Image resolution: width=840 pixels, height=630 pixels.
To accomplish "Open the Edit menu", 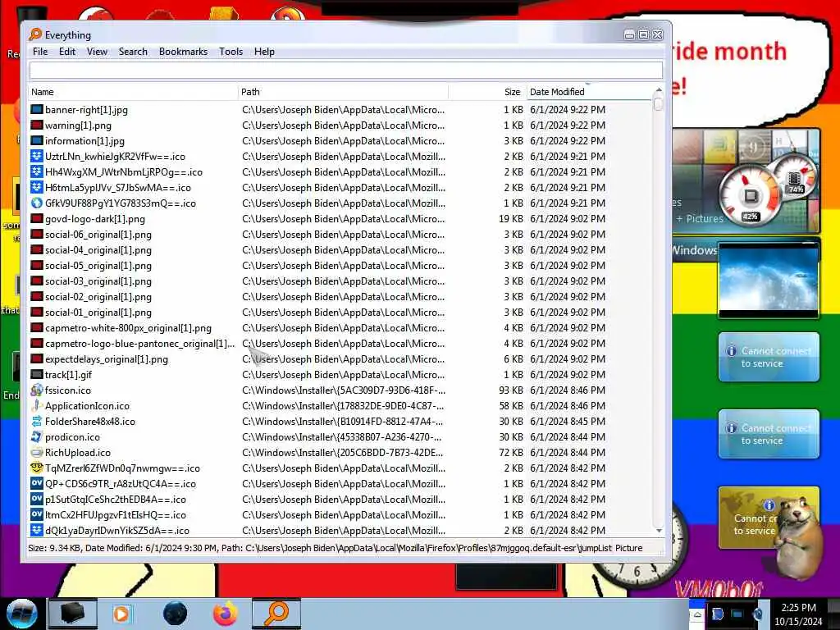I will tap(67, 52).
